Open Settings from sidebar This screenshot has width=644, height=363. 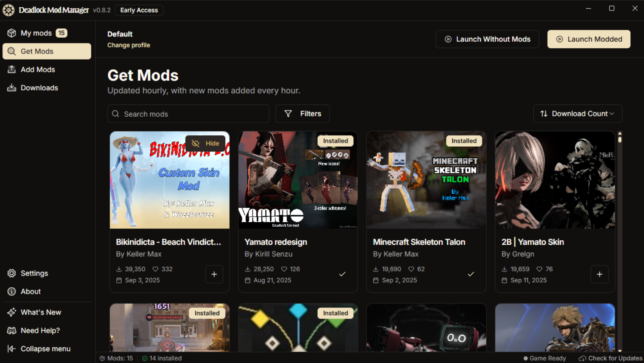coord(47,273)
